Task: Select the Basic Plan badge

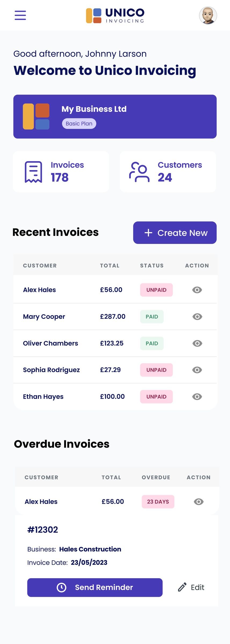Action: click(x=79, y=123)
